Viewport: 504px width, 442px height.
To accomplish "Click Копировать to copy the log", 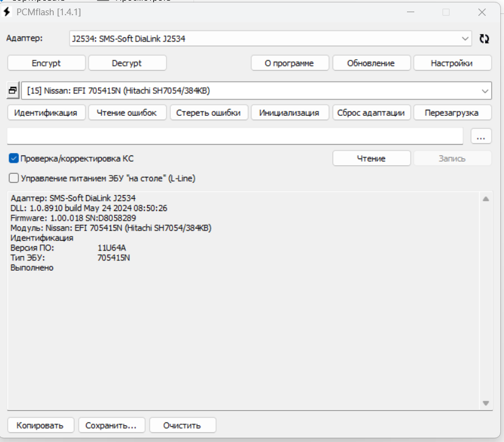I will [x=40, y=426].
